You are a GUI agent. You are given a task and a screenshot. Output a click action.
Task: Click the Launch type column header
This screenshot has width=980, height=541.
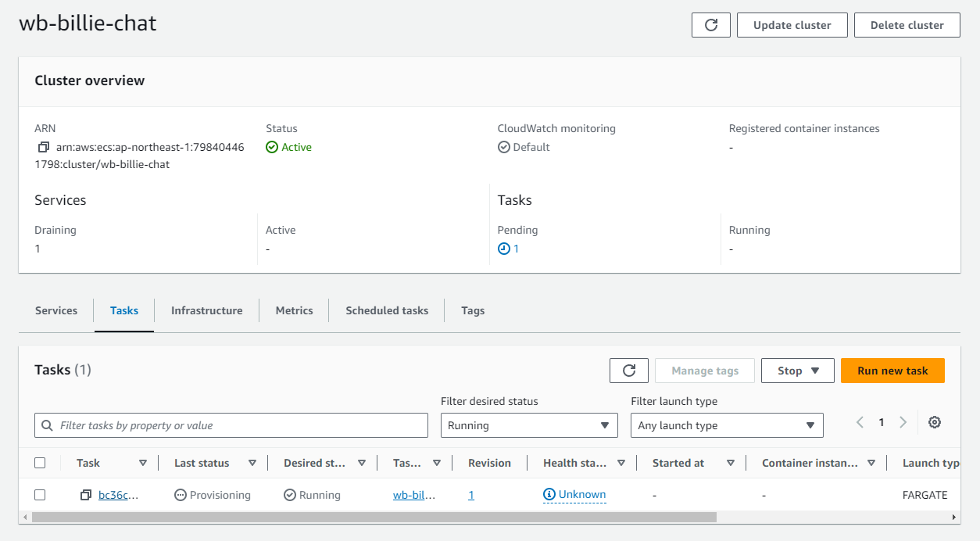coord(931,463)
